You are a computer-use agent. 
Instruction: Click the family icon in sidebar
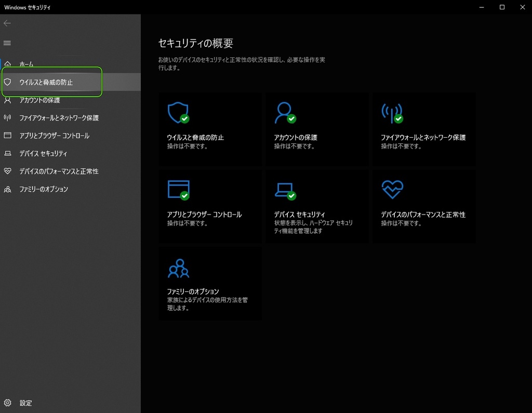click(7, 190)
